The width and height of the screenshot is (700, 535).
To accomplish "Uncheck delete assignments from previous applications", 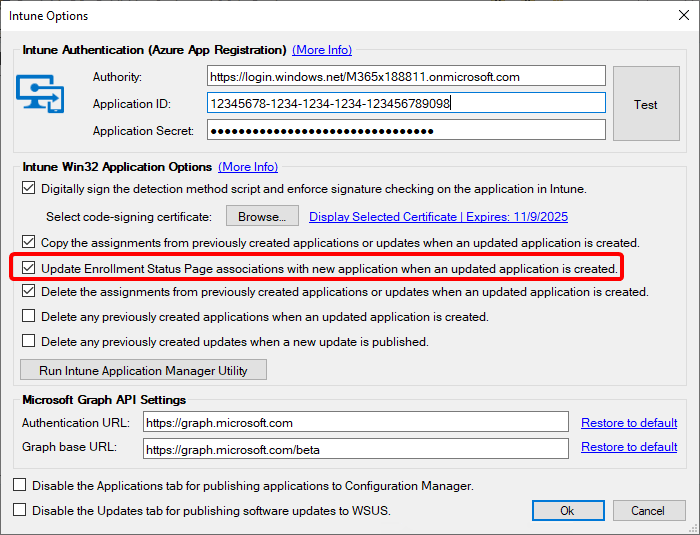I will click(x=29, y=291).
